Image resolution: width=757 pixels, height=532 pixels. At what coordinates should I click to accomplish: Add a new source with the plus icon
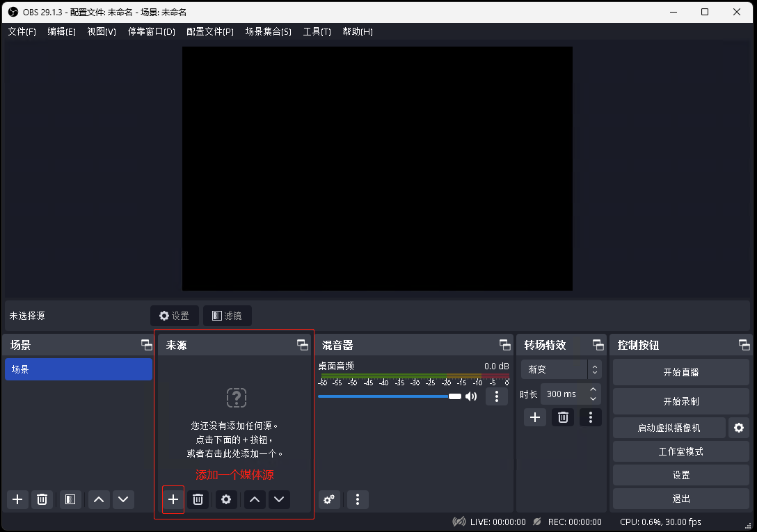click(x=173, y=499)
